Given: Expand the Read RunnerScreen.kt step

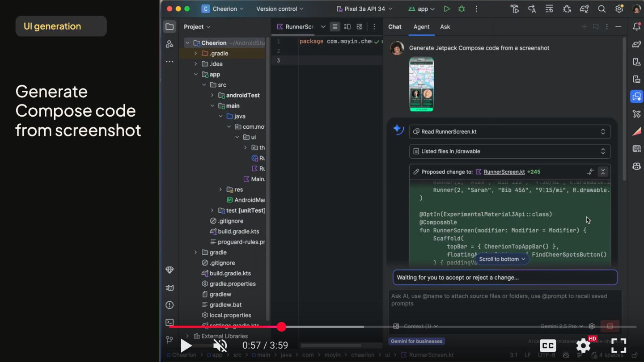Looking at the screenshot, I should click(603, 132).
